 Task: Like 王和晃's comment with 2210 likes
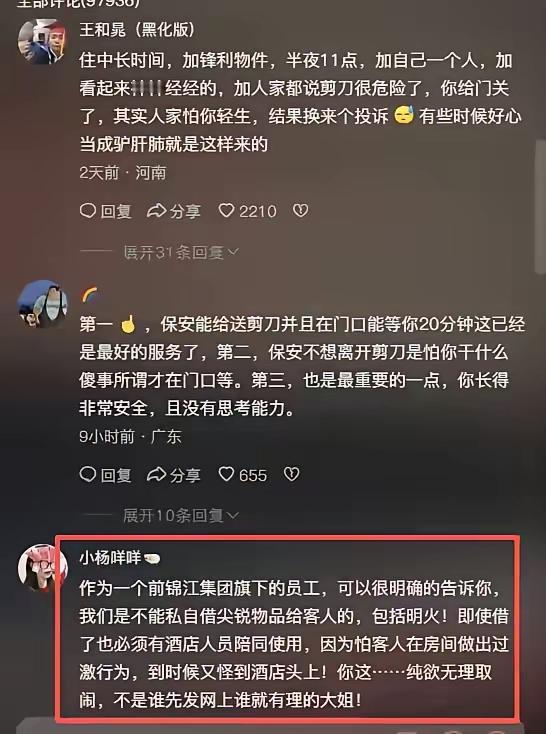(227, 211)
